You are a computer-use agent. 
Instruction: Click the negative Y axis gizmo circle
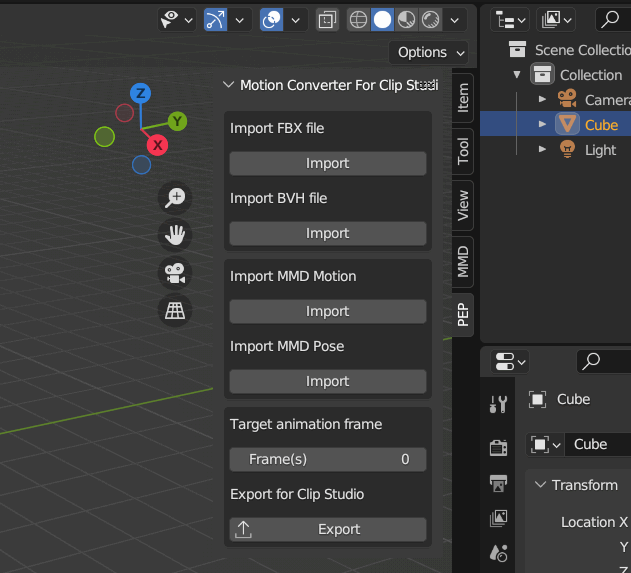pos(105,136)
